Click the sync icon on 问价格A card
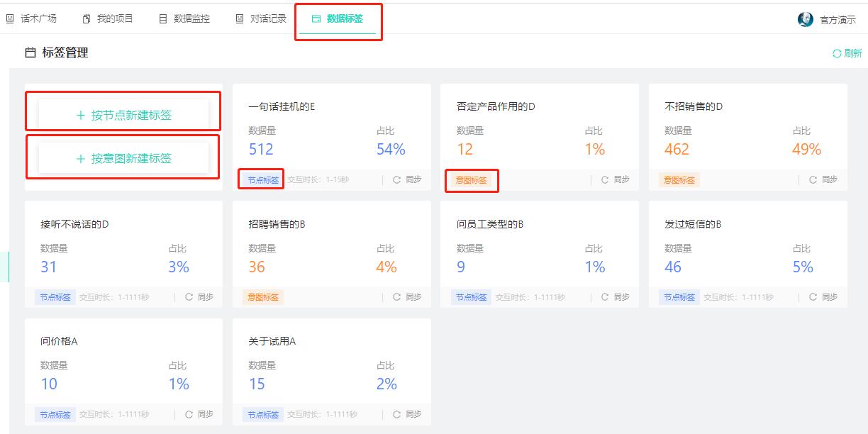This screenshot has width=868, height=434. (190, 414)
